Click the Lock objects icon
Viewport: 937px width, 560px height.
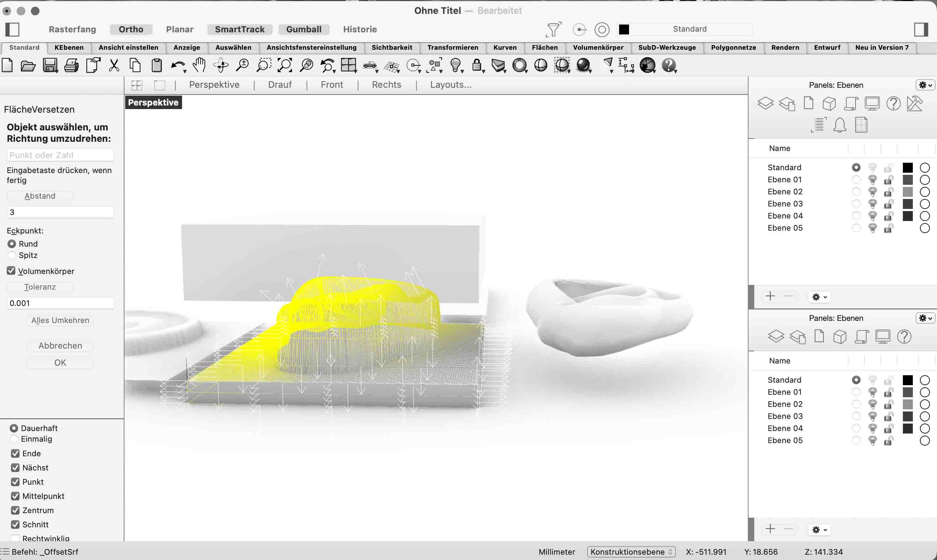click(477, 65)
